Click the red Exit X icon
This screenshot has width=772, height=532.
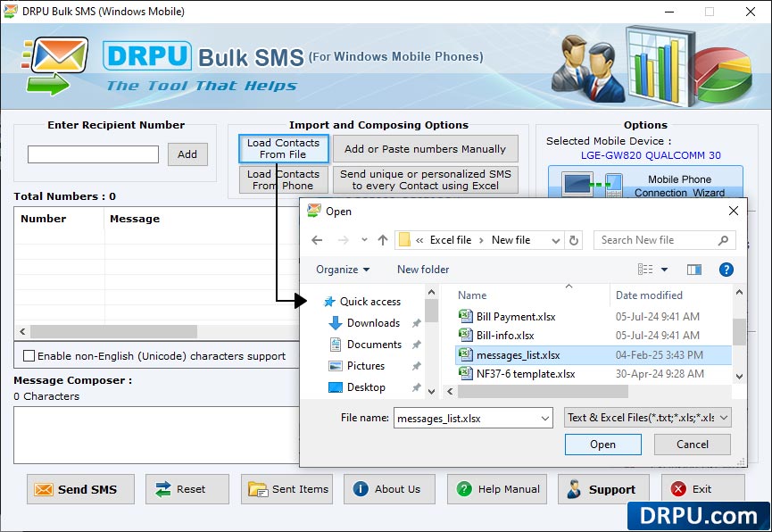[678, 488]
